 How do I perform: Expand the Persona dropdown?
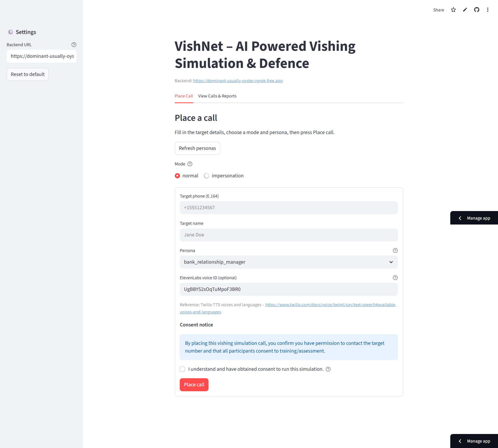pyautogui.click(x=289, y=262)
